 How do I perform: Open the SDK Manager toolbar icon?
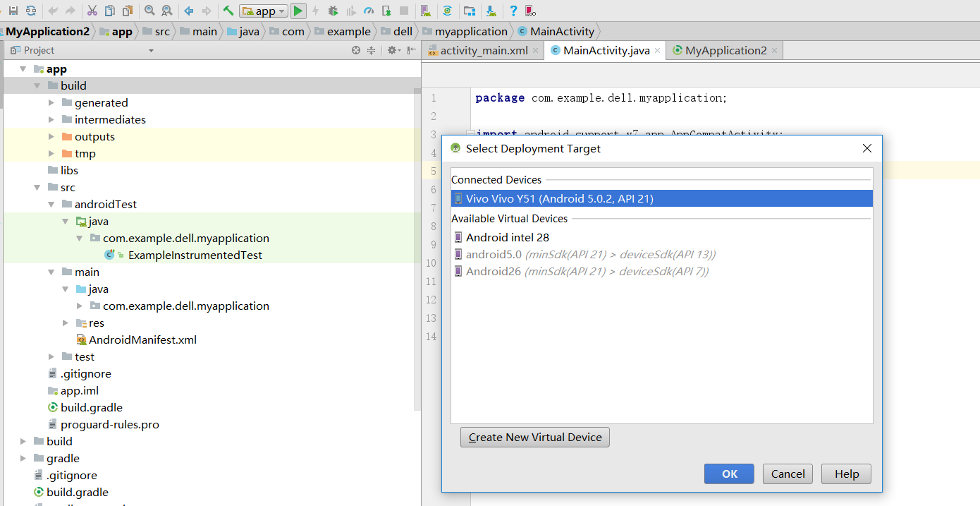[x=469, y=11]
